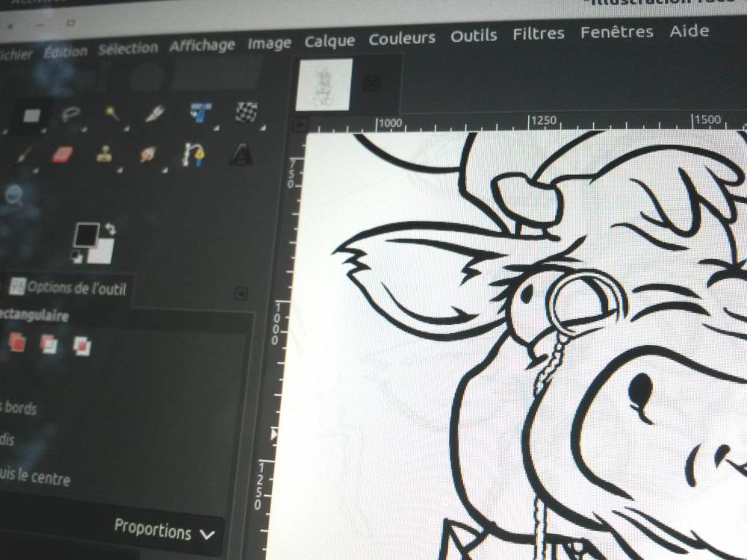Image resolution: width=747 pixels, height=560 pixels.
Task: Open the partially visible Fichier menu
Action: (15, 55)
